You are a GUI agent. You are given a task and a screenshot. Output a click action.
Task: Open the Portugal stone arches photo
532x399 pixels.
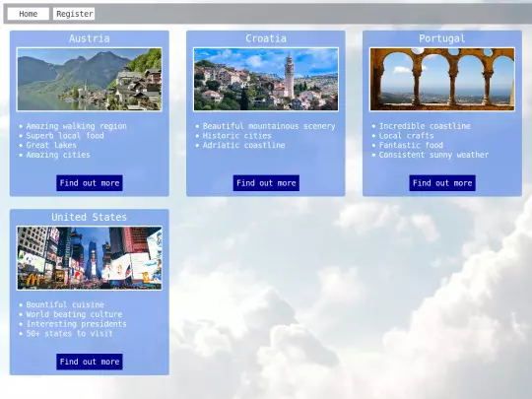pos(442,80)
